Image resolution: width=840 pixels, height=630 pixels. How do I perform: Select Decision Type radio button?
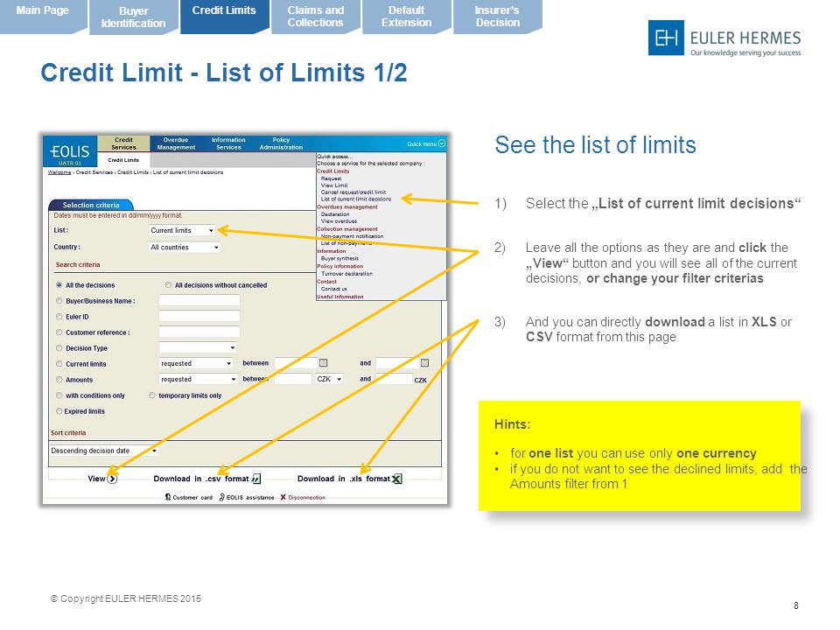click(59, 348)
